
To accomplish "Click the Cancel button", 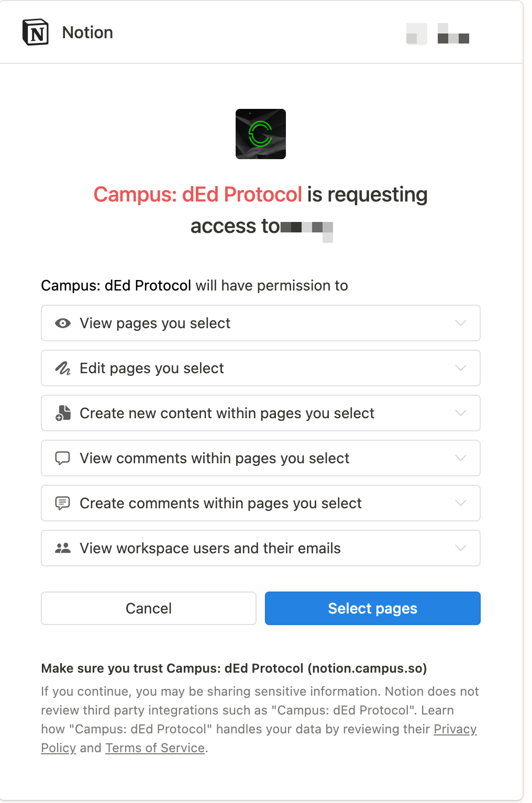I will pyautogui.click(x=149, y=608).
